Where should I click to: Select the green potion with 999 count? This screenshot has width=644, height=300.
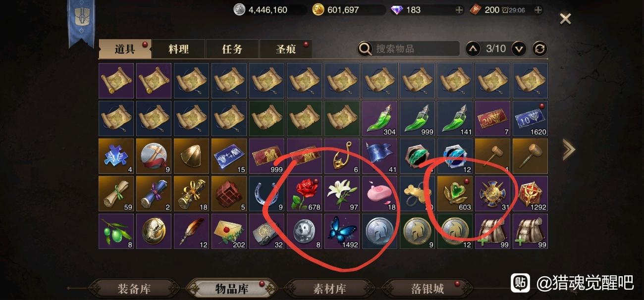pos(417,118)
